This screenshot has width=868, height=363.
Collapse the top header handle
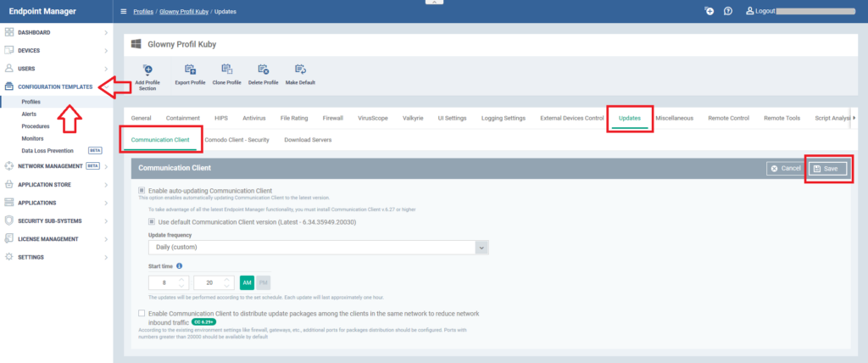435,3
